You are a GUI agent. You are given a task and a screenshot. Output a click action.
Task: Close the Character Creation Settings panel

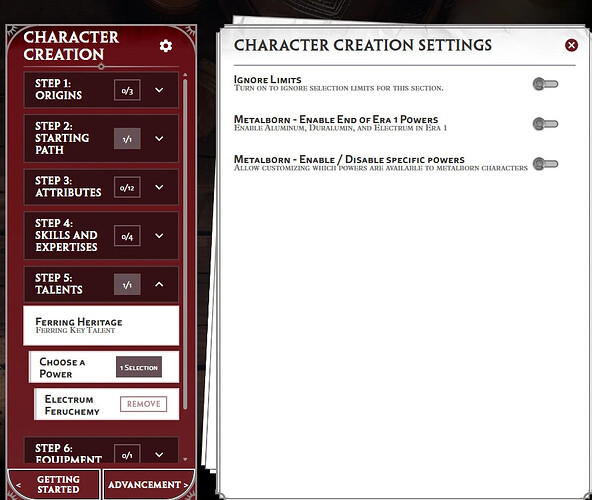pos(571,45)
